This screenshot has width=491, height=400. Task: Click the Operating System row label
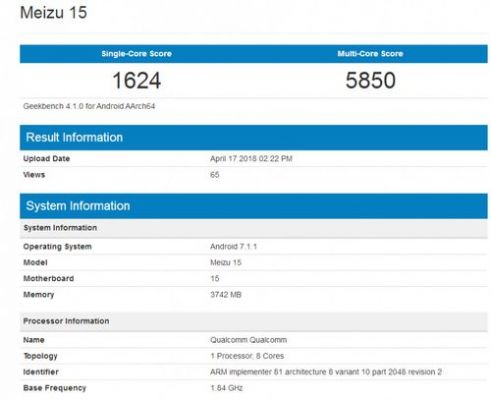pos(57,247)
